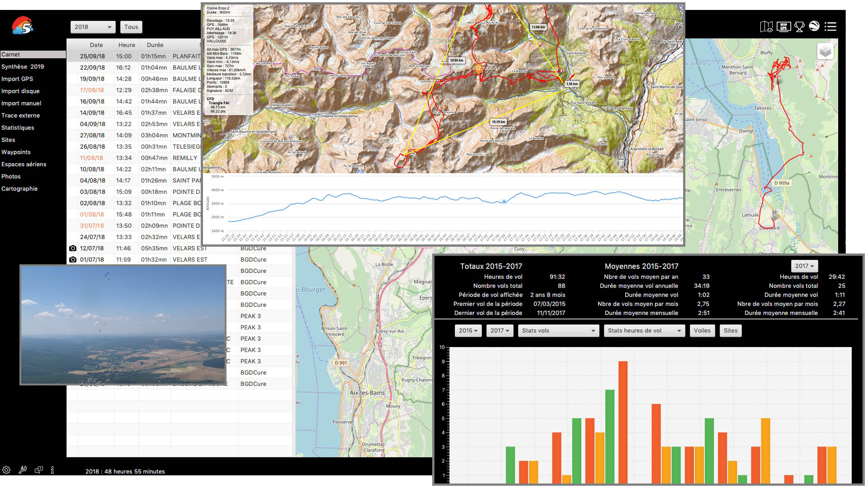The image size is (868, 488).
Task: Open Photos in sidebar
Action: coord(11,176)
